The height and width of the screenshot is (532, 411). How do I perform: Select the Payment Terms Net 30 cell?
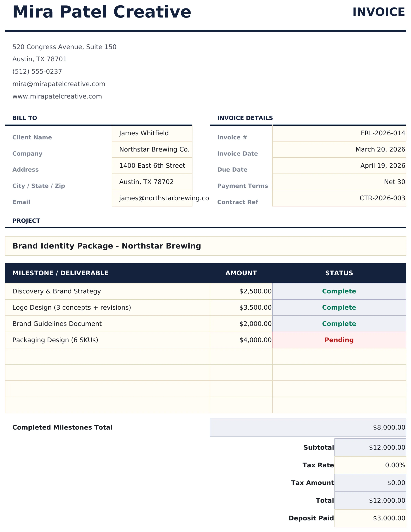[339, 182]
